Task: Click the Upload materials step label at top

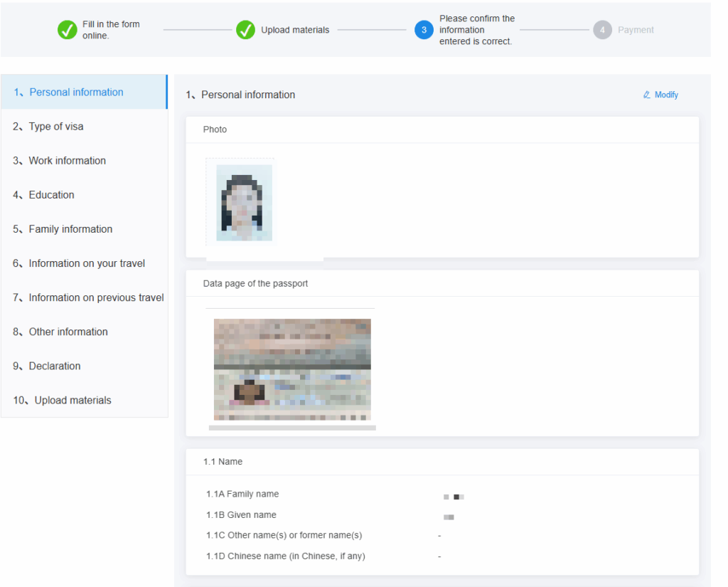Action: tap(295, 30)
